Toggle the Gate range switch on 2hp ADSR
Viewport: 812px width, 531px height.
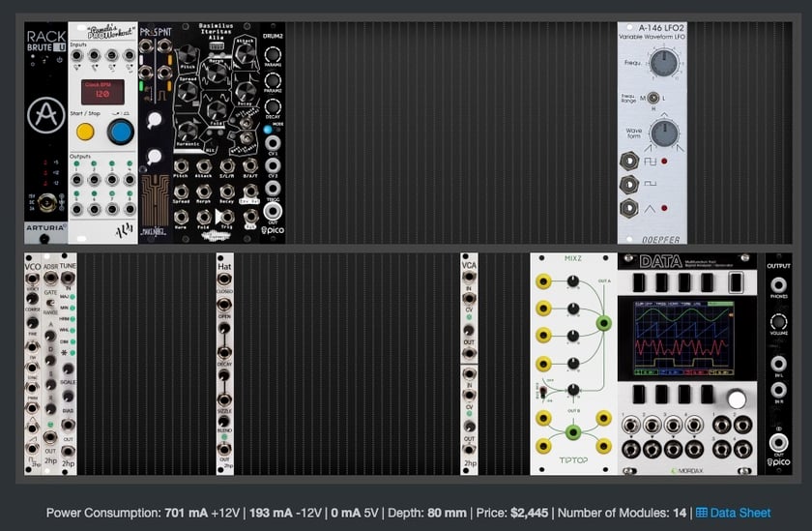pos(50,303)
